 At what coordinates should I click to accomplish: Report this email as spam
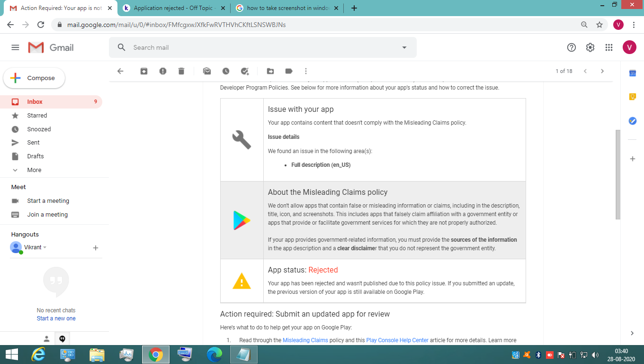pyautogui.click(x=163, y=71)
